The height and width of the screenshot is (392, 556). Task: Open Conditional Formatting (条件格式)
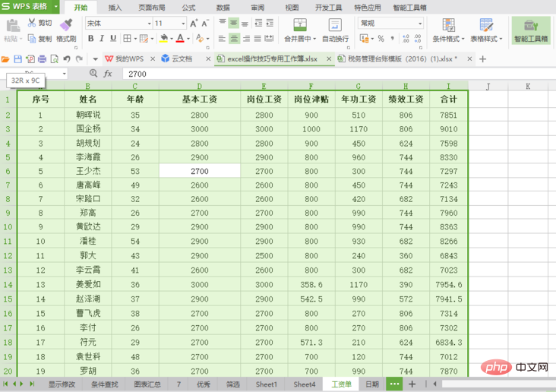point(449,30)
